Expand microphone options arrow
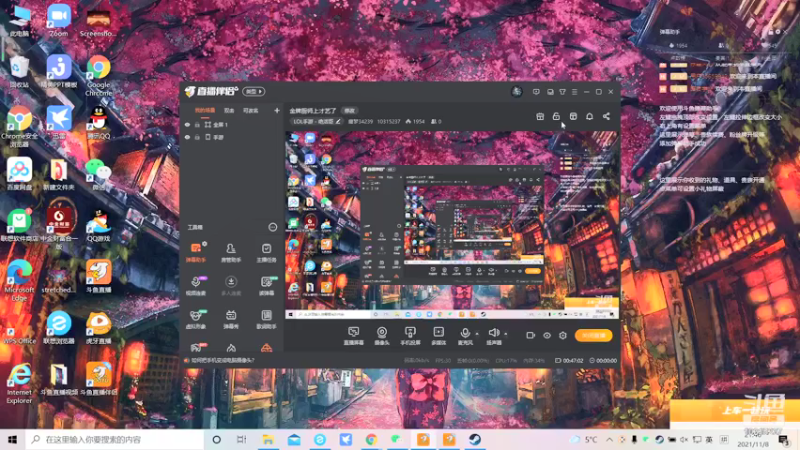Screen dimensions: 800x450 point(477,334)
